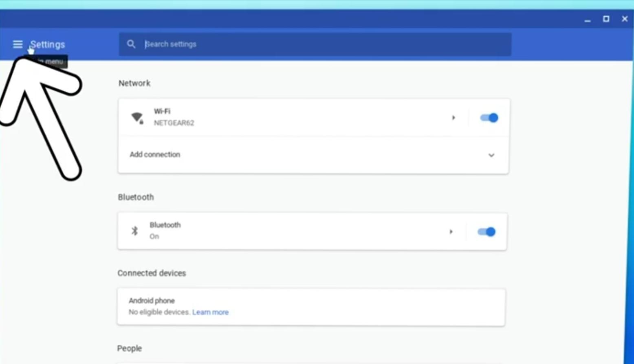Click the Bluetooth symbol icon
This screenshot has width=634, height=364.
click(134, 231)
